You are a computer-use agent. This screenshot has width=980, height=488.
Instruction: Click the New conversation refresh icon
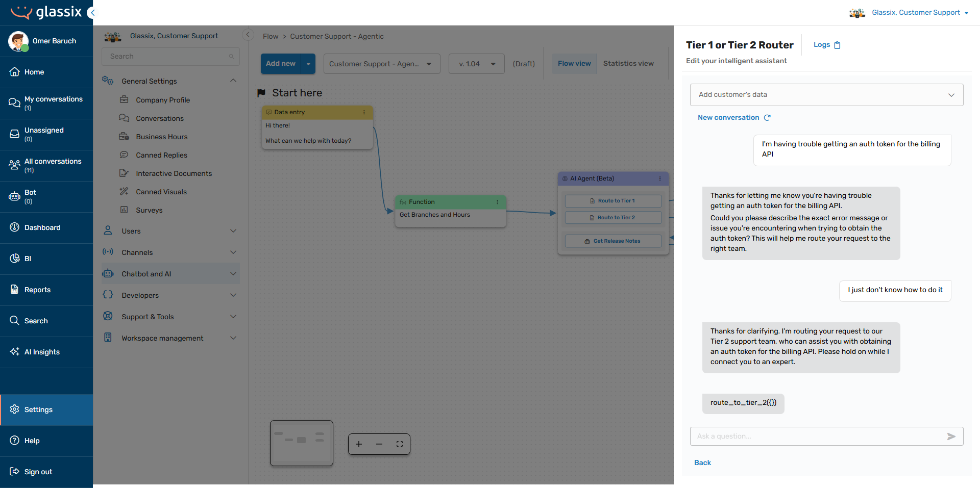[767, 117]
